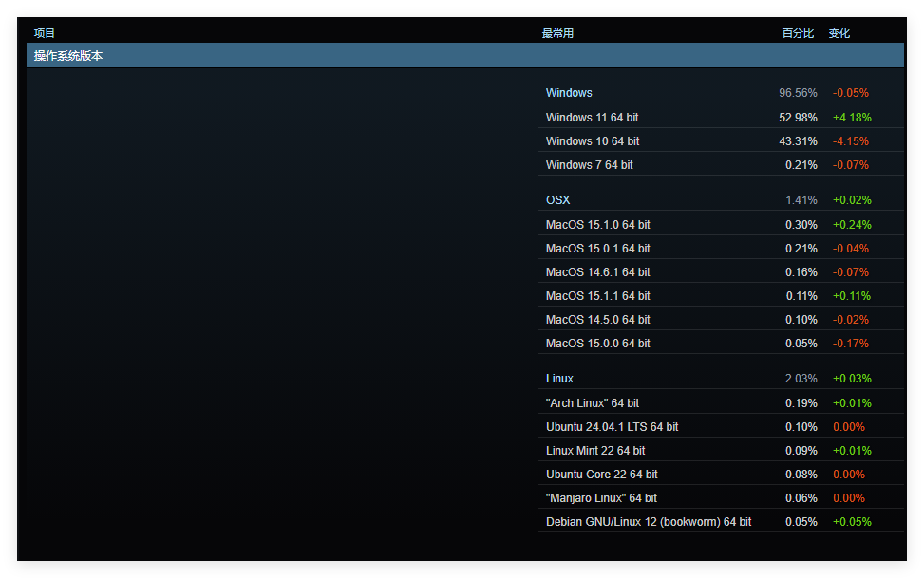The height and width of the screenshot is (578, 924).
Task: Select the Linux Mint 22 64 bit row
Action: 721,451
